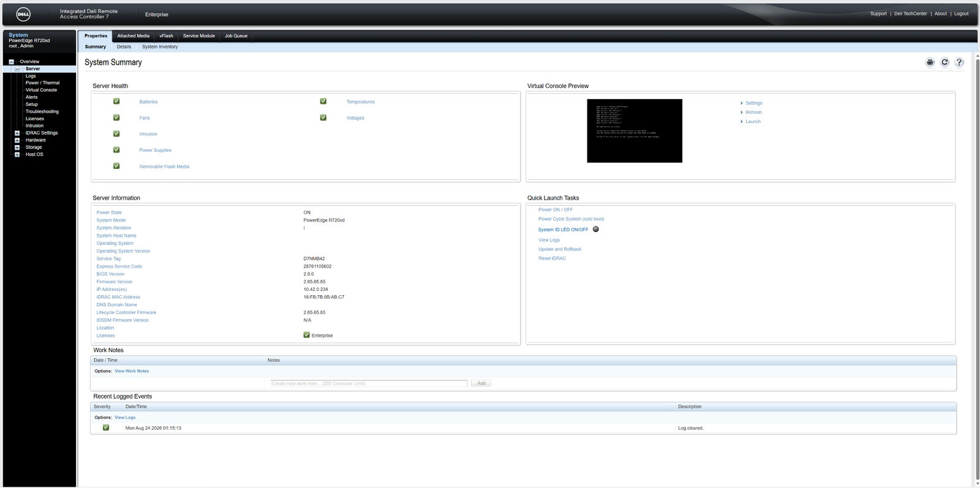Open help with the question mark icon
Image resolution: width=980 pixels, height=488 pixels.
[959, 62]
